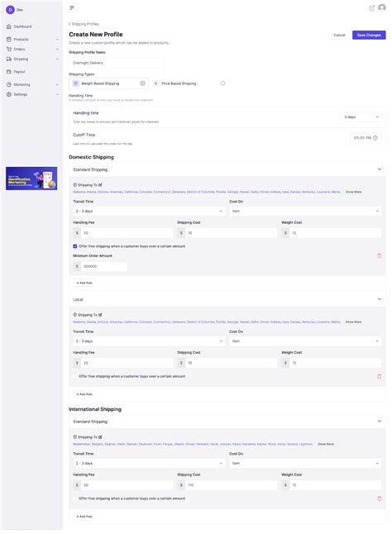Expand the Marketing sidebar chevron
392x534 pixels.
pyautogui.click(x=57, y=84)
